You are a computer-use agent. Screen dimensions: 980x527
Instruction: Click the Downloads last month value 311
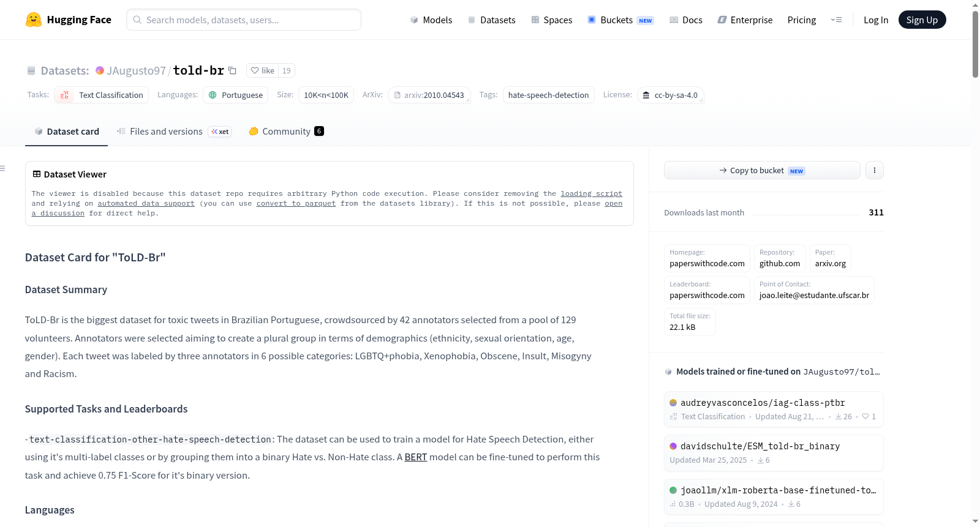pyautogui.click(x=876, y=212)
